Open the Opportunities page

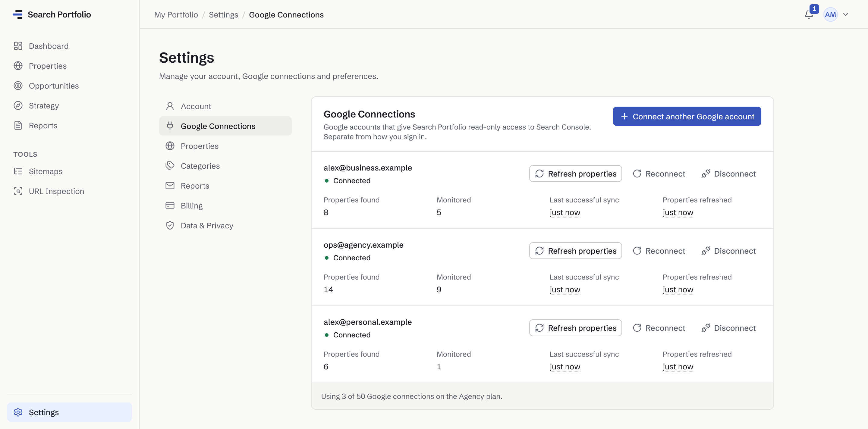click(x=69, y=86)
